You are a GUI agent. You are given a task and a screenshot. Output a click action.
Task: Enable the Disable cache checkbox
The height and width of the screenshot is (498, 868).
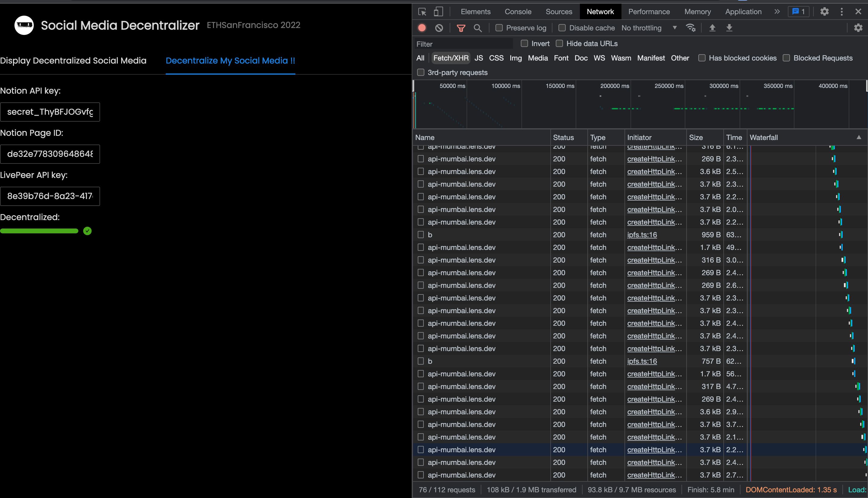pos(562,28)
